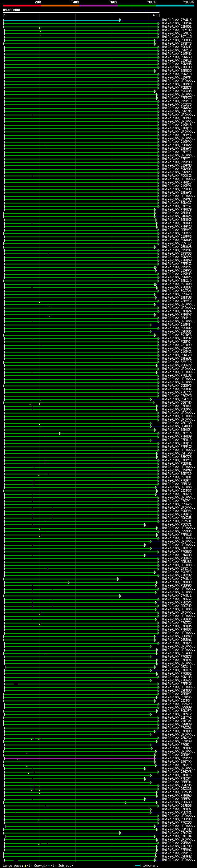Select the UniRef100_A7PQ10 label
The image size is (197, 868).
coord(177,128)
